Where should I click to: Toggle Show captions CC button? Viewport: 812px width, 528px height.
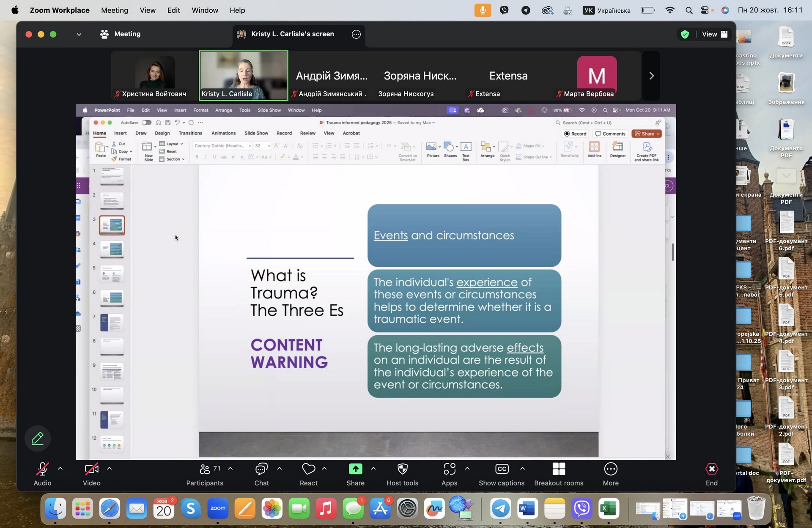click(x=502, y=469)
